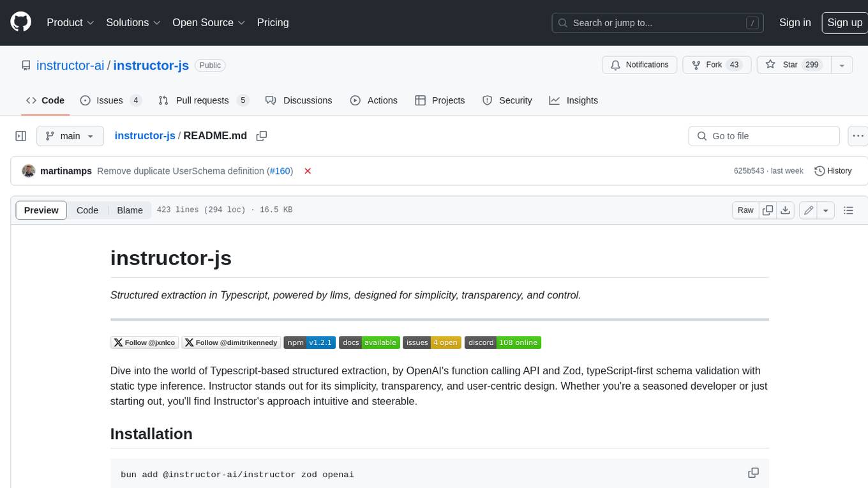Switch to the Projects tab
The height and width of the screenshot is (488, 868).
pos(440,100)
